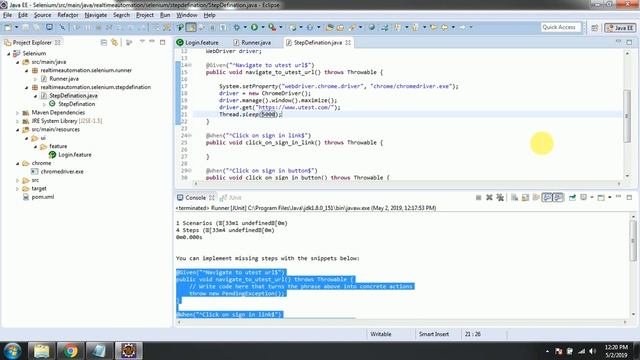
Task: Open the File menu
Action: [7, 15]
